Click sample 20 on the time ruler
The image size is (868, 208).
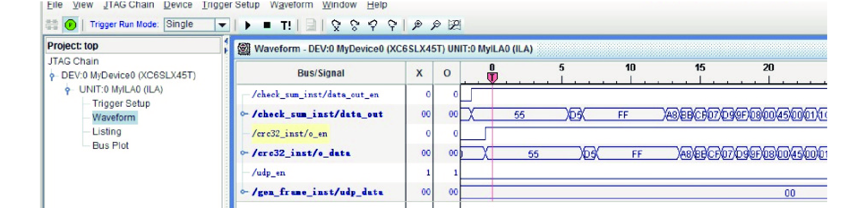point(768,67)
